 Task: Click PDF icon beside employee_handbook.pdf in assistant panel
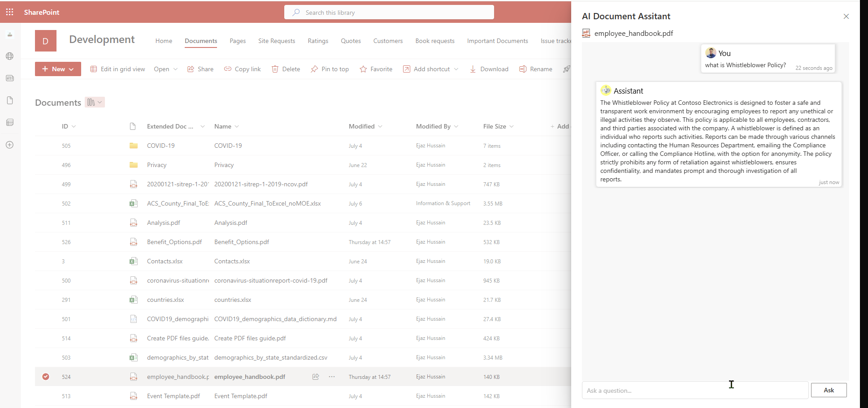click(586, 33)
